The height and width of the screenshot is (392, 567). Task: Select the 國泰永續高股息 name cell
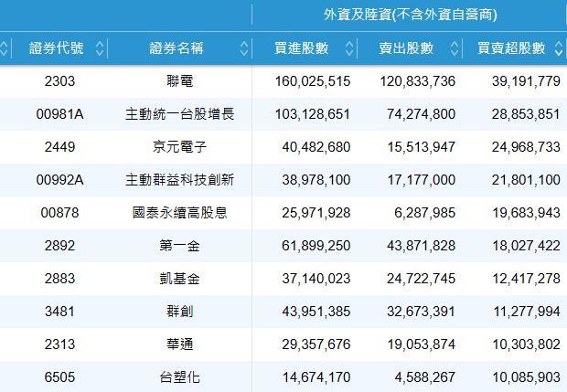click(x=180, y=212)
